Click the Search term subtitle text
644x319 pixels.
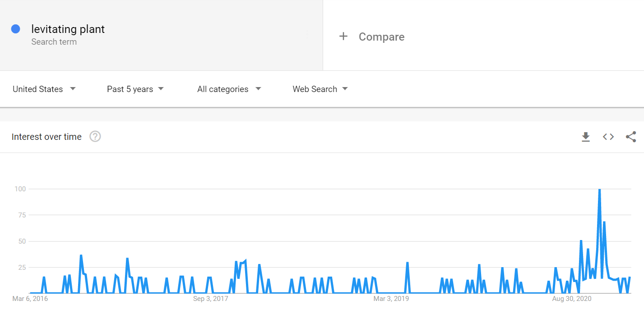(x=54, y=42)
